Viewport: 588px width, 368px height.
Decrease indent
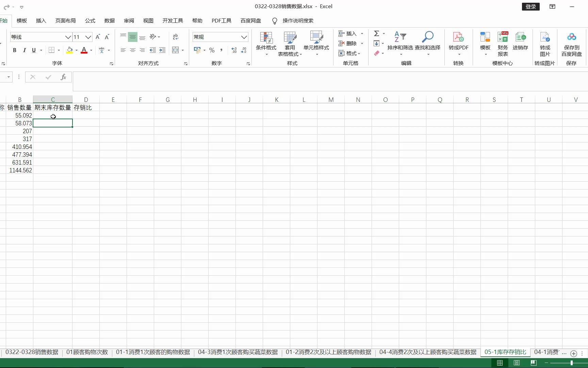coord(153,50)
